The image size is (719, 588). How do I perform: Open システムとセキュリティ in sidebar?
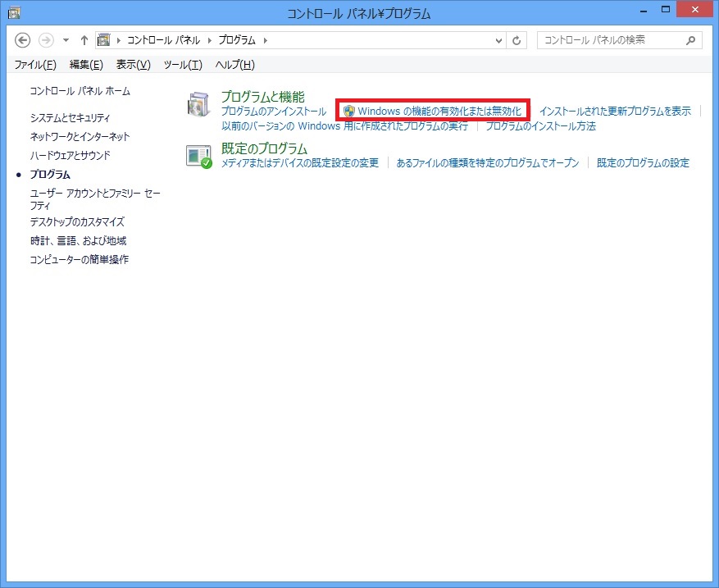click(71, 118)
